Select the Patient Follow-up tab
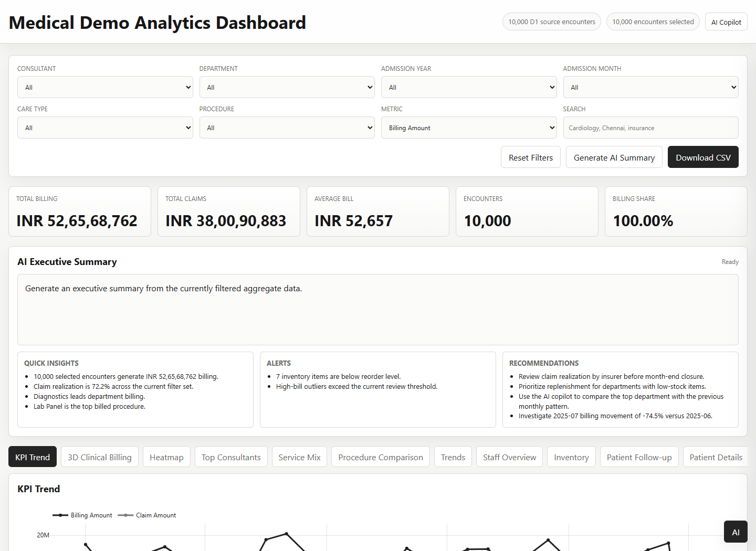Screen dimensions: 756x551 point(639,457)
